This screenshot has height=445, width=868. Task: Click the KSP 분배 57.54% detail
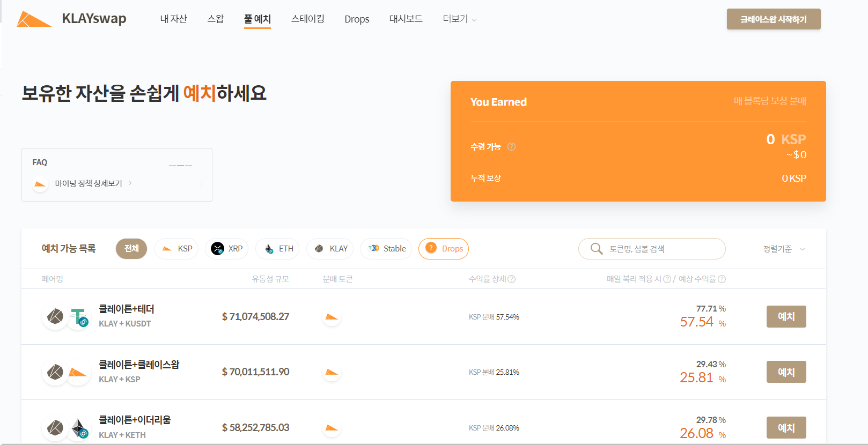tap(494, 317)
